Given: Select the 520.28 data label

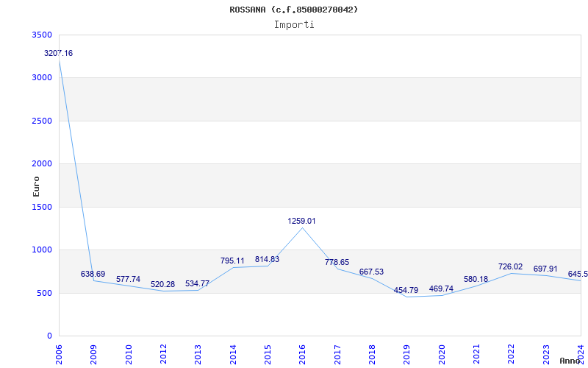Looking at the screenshot, I should pos(162,284).
